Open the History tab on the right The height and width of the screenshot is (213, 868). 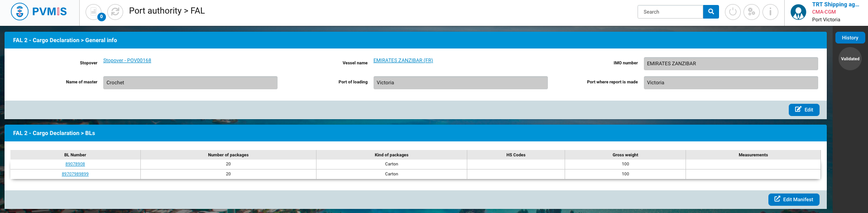tap(850, 38)
